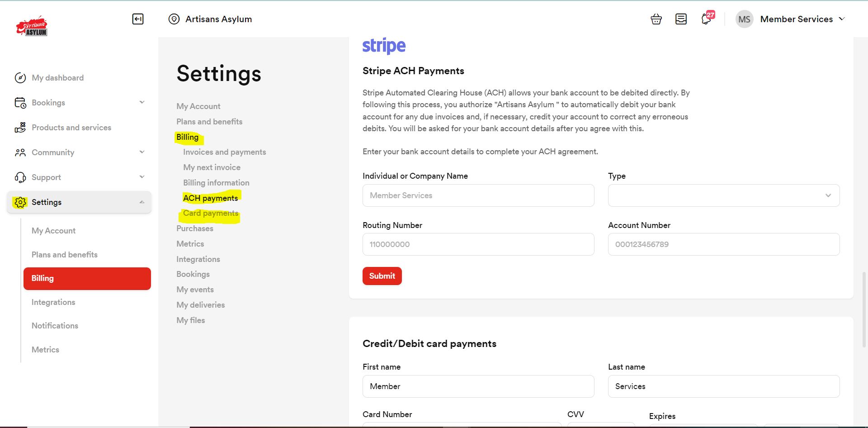Open notifications bell with 27 badge
Viewport: 868px width, 428px height.
point(706,19)
